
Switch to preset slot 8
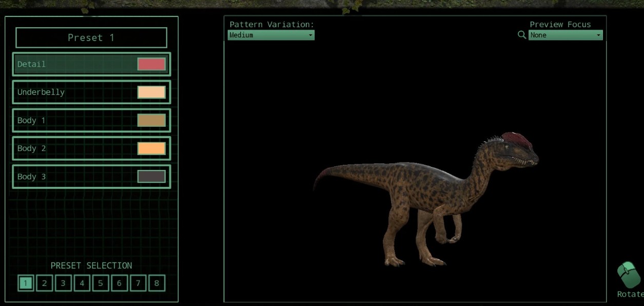157,283
